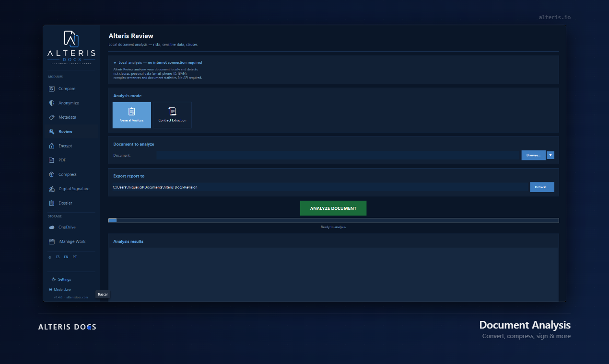Image resolution: width=609 pixels, height=364 pixels.
Task: Click the analysis progress bar
Action: pyautogui.click(x=333, y=220)
